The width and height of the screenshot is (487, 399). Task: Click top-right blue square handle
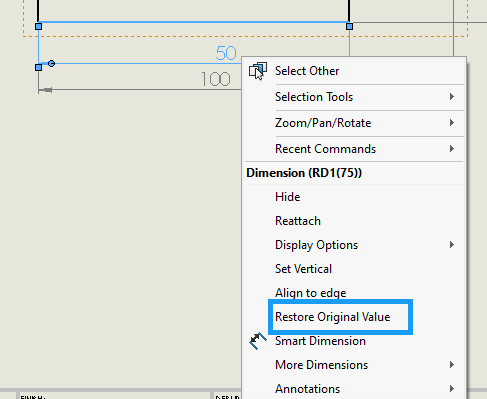[349, 26]
